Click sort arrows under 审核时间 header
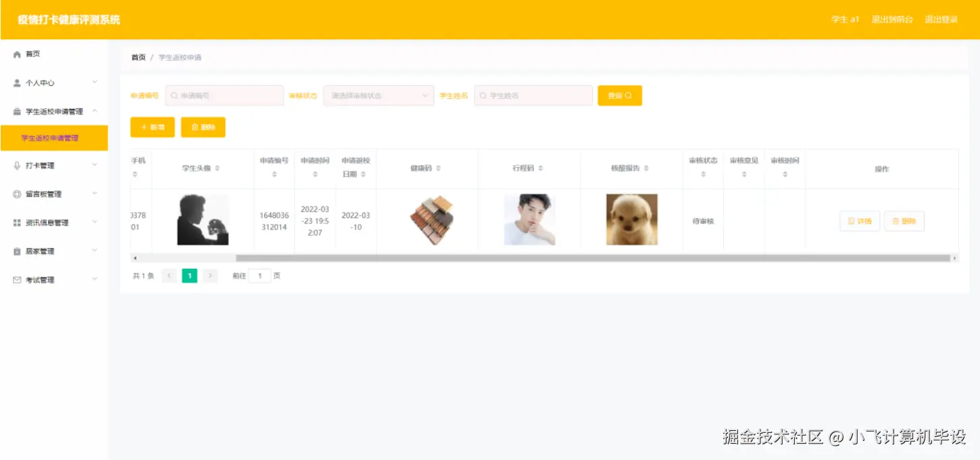Screen dimensions: 980x460 pyautogui.click(x=785, y=174)
